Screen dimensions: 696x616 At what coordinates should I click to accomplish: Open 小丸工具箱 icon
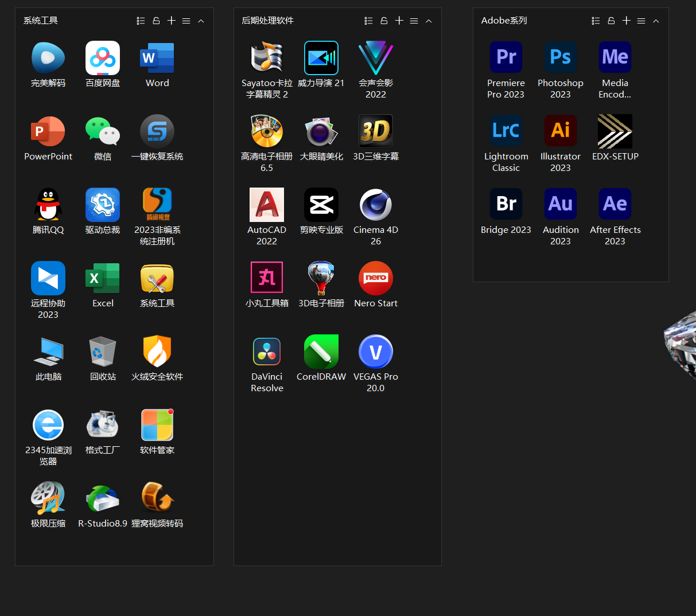[267, 278]
